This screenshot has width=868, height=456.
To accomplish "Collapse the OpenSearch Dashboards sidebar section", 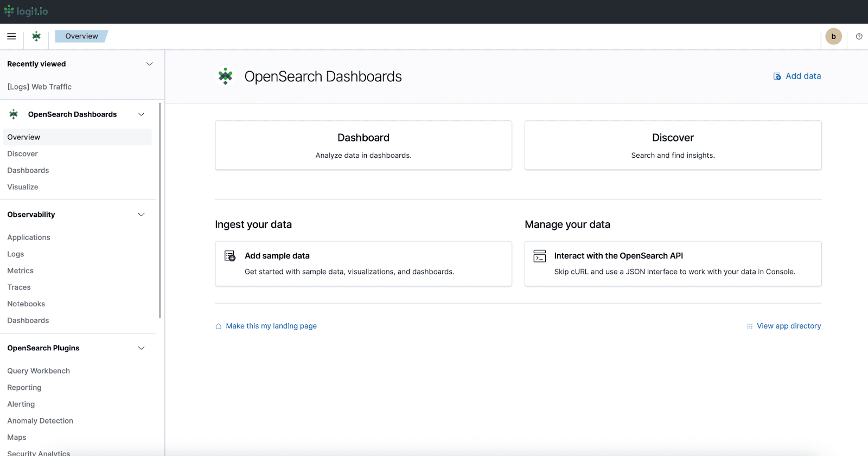I will point(142,114).
